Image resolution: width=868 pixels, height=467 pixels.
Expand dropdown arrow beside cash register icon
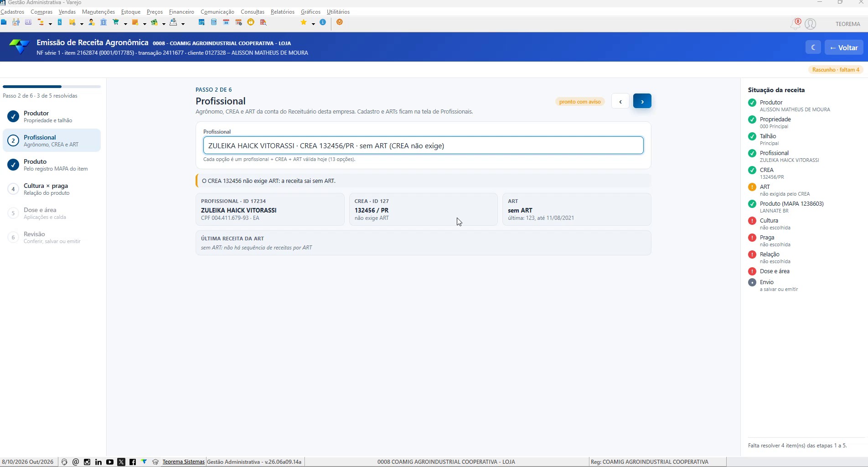click(183, 24)
